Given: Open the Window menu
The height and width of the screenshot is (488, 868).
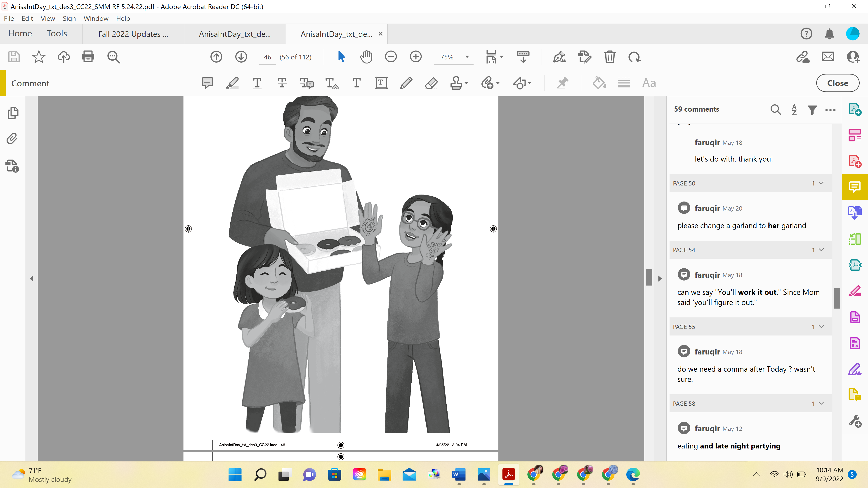Looking at the screenshot, I should pyautogui.click(x=96, y=18).
